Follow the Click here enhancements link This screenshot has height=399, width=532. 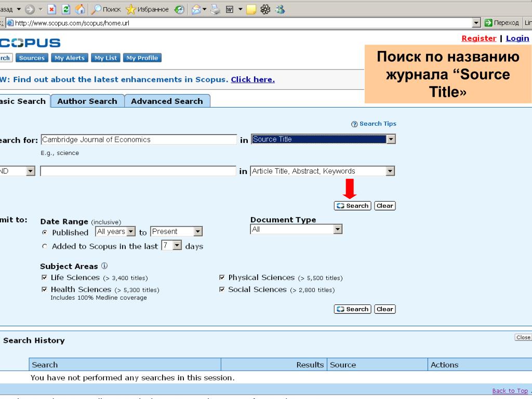coord(253,79)
